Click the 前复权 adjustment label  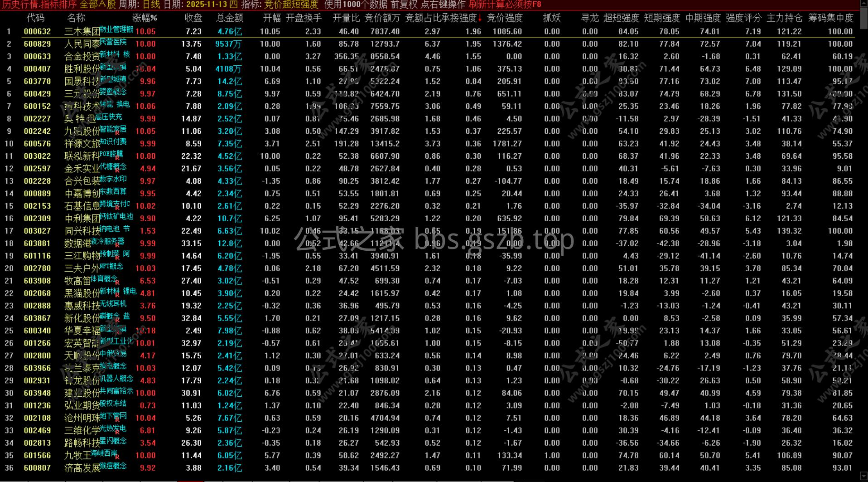pyautogui.click(x=404, y=5)
